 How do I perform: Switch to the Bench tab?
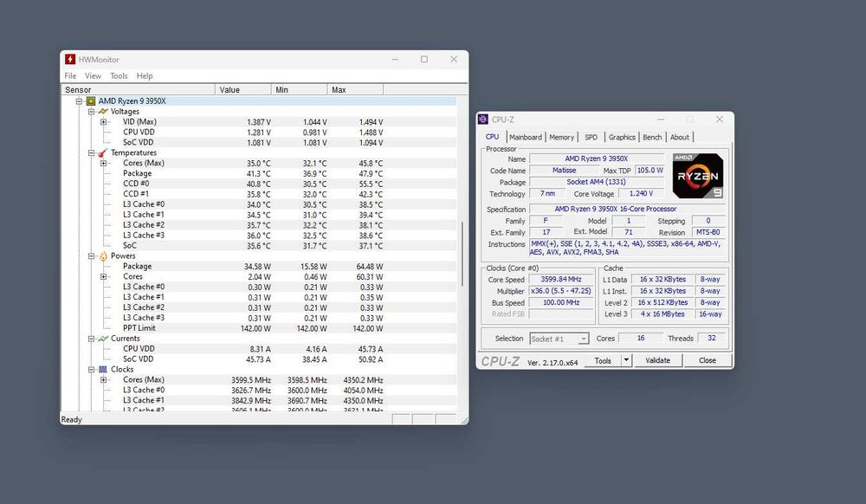(652, 137)
